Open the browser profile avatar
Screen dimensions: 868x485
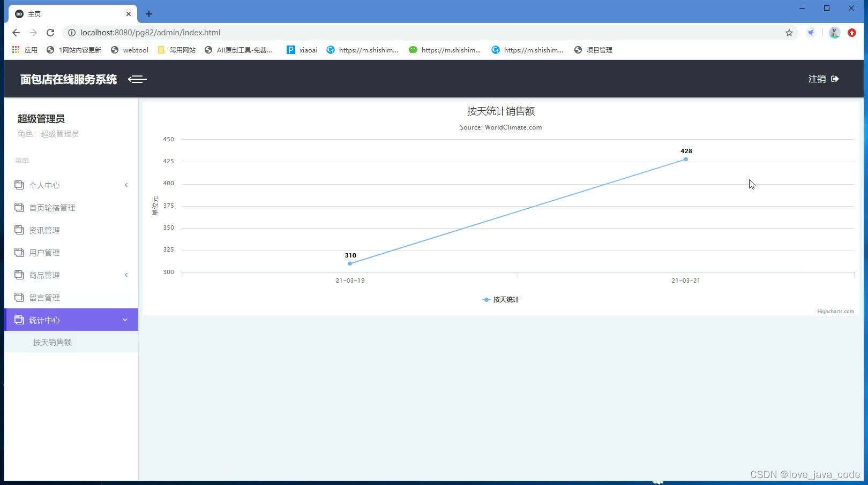834,33
